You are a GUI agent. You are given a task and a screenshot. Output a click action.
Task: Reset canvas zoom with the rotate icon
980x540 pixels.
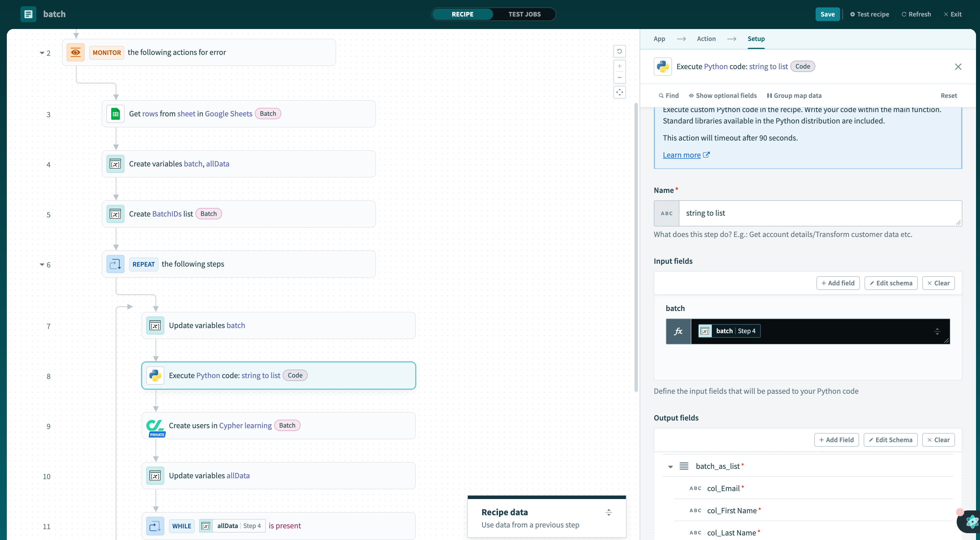(619, 51)
